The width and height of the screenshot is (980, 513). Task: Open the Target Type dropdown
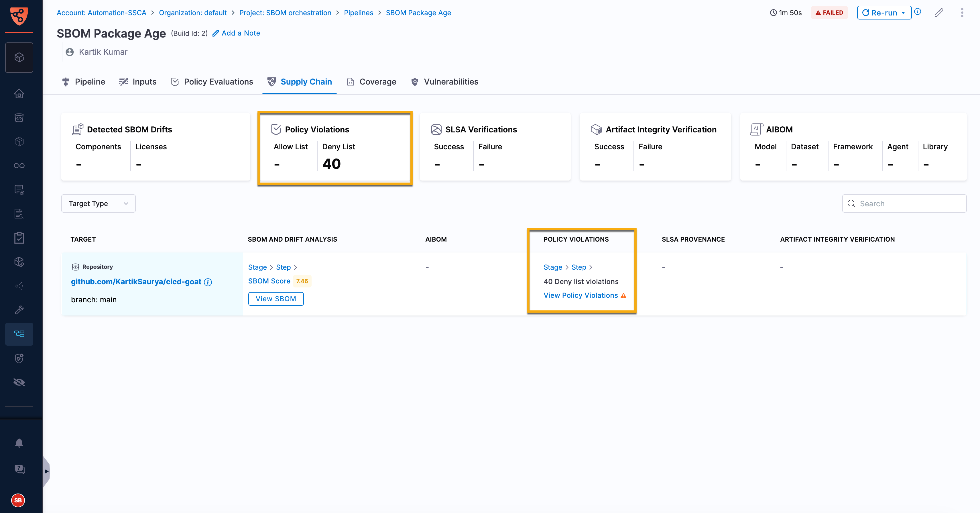[98, 204]
